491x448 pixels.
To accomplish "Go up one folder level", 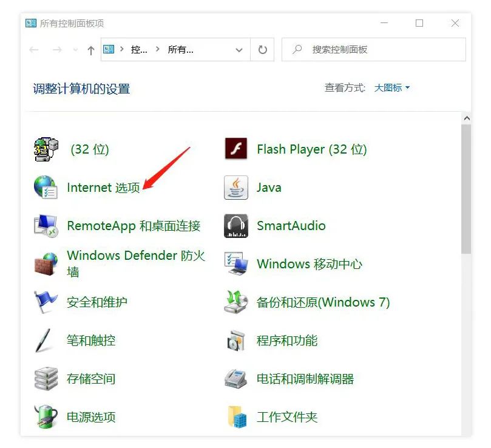I will (91, 50).
